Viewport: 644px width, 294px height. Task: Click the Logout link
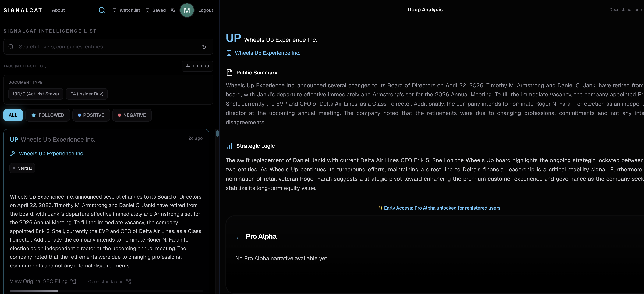206,10
